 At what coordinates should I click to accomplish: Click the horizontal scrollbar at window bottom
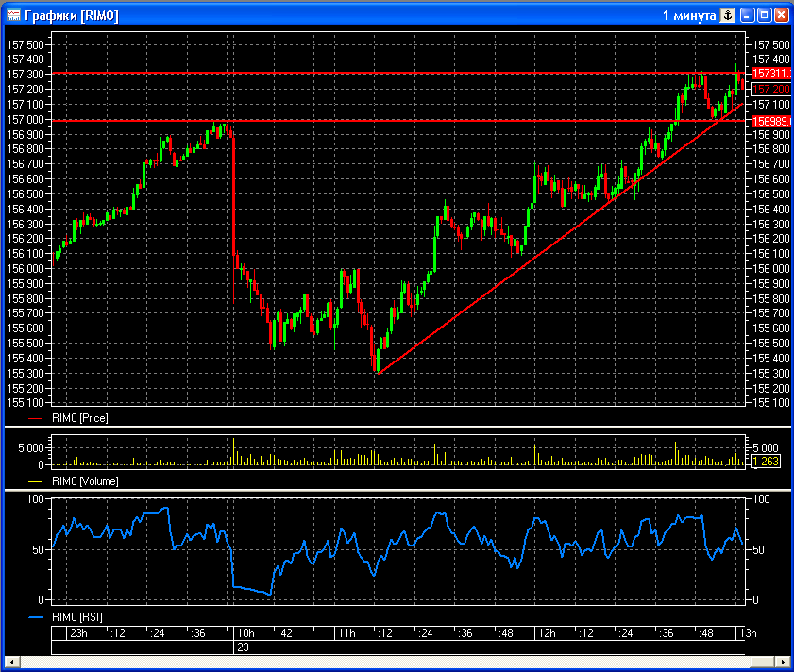[397, 663]
